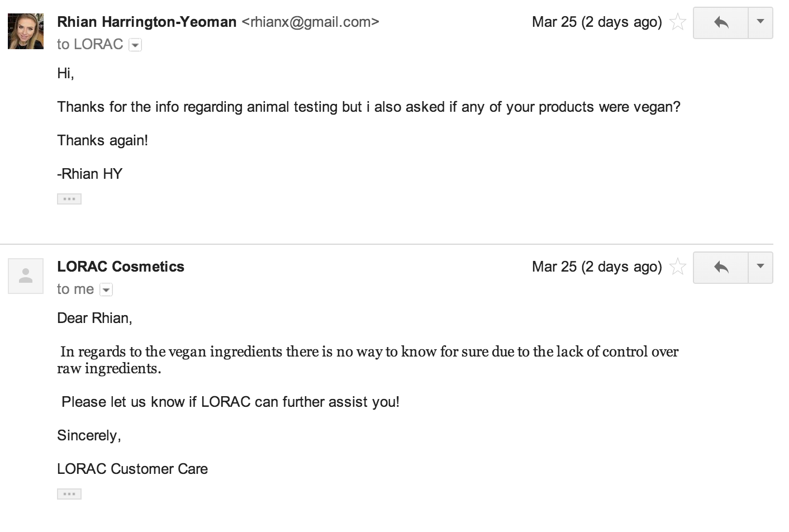Show details for 'to me' recipients

tap(106, 290)
